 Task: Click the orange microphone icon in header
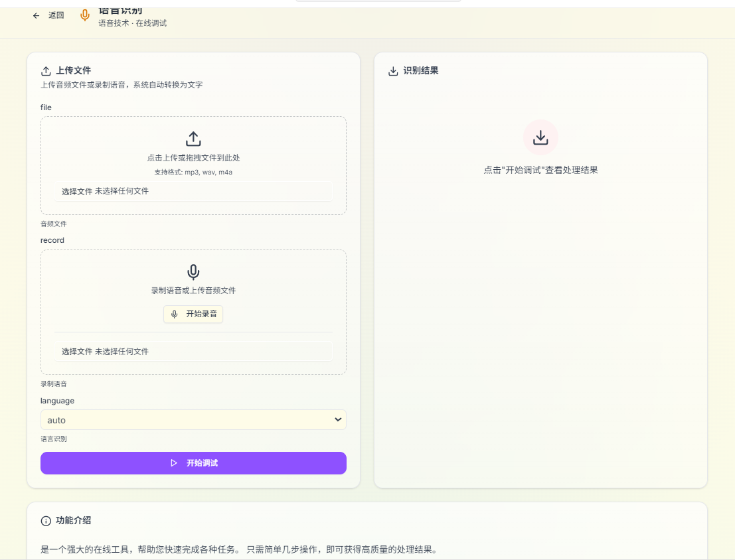(x=85, y=15)
